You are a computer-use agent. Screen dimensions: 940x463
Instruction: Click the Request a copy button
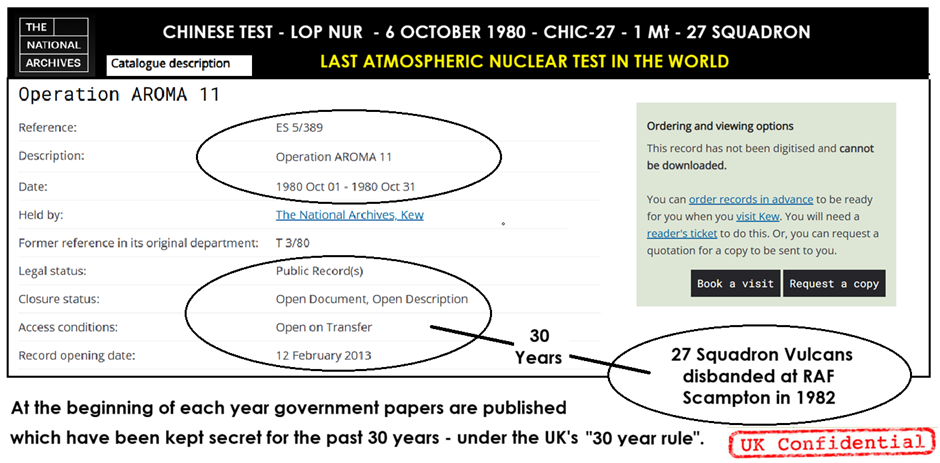click(x=834, y=284)
